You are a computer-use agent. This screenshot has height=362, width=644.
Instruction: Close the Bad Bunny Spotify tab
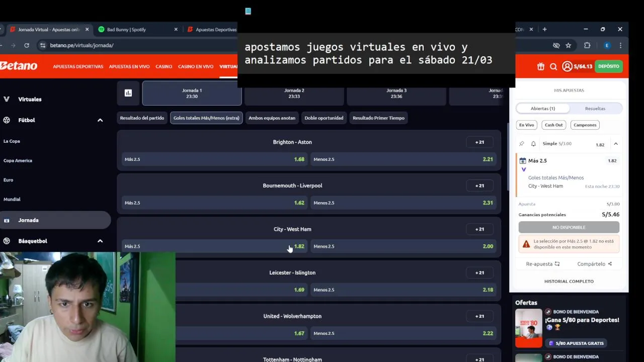tap(176, 29)
